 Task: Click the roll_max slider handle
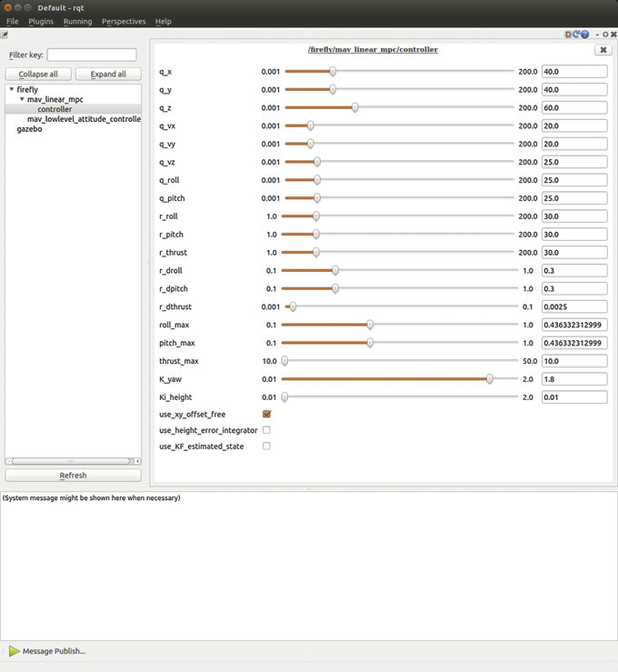point(370,325)
